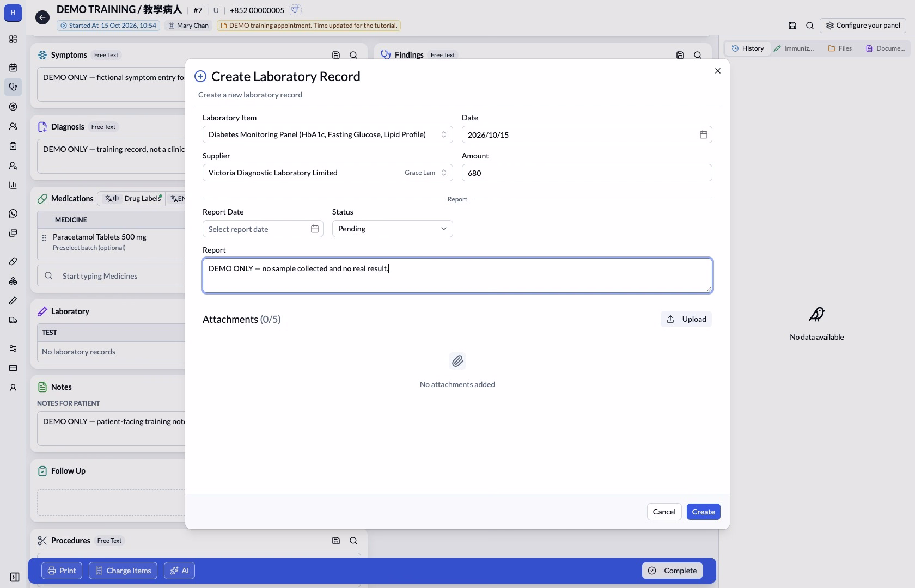Click the save icon in Symptoms panel
Screen dimensions: 915x588
click(336, 55)
